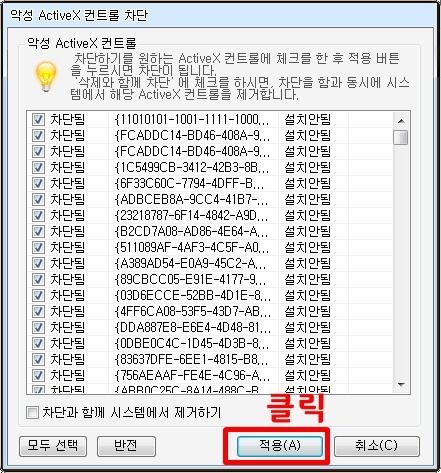The height and width of the screenshot is (473, 441).
Task: Click the list scroll down arrow
Action: point(401,385)
